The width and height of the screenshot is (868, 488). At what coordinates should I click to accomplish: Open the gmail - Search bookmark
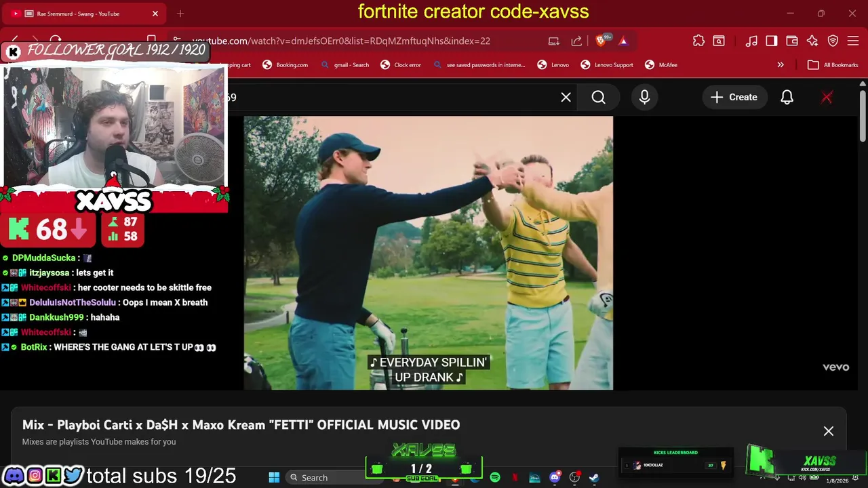tap(344, 65)
